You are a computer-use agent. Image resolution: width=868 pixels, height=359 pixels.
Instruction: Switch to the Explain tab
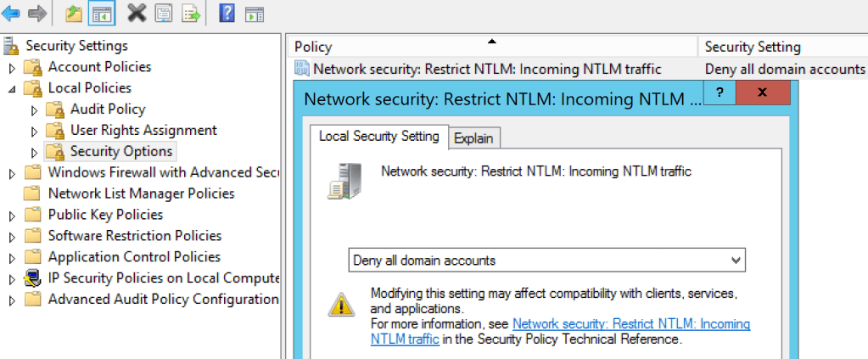coord(474,137)
